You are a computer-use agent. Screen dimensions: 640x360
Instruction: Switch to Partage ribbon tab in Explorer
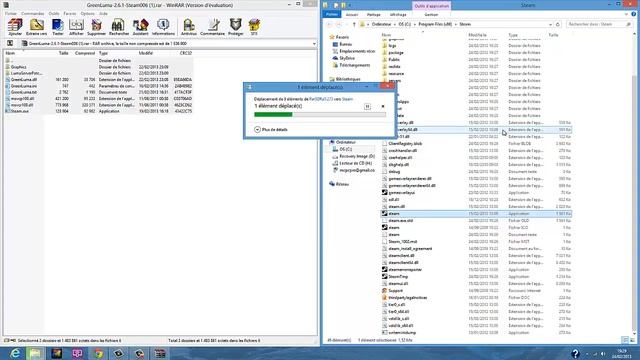pyautogui.click(x=373, y=15)
